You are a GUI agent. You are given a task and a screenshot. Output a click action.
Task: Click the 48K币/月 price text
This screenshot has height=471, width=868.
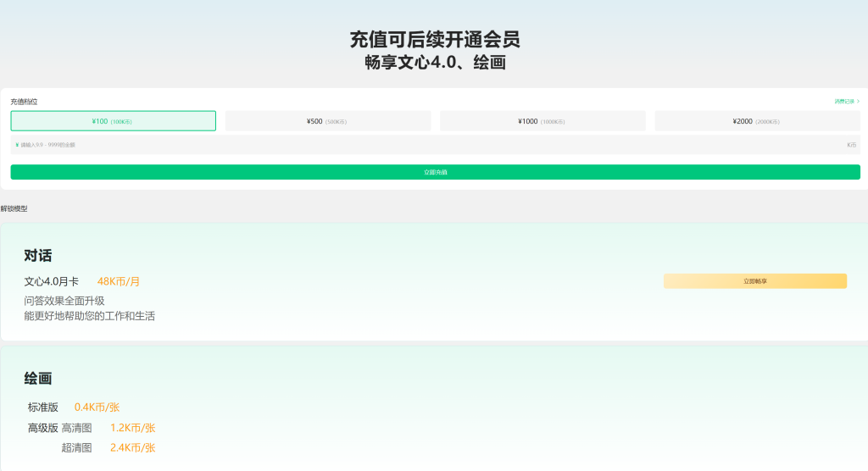coord(119,282)
